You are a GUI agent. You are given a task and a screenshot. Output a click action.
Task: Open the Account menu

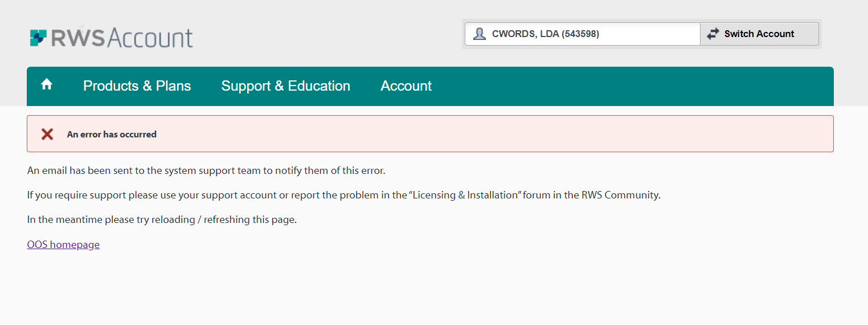point(406,86)
